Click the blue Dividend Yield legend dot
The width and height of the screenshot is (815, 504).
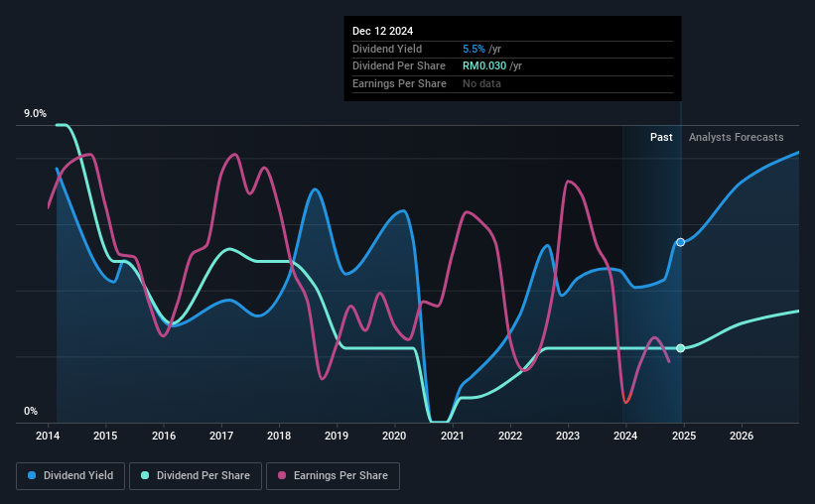click(x=32, y=475)
